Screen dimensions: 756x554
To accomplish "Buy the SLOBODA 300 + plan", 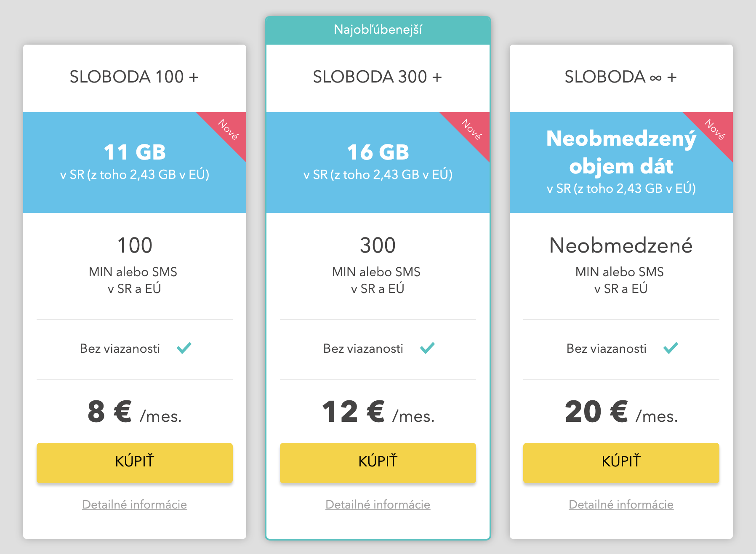I will click(x=378, y=462).
